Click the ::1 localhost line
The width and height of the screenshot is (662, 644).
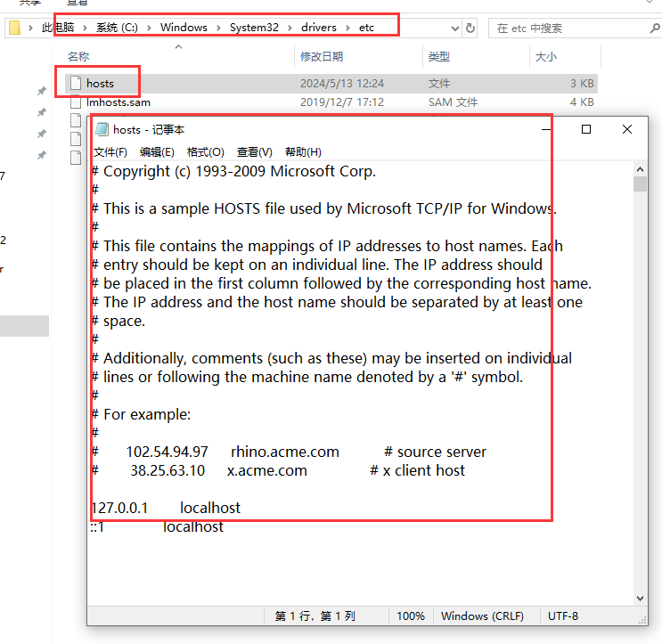tap(157, 526)
